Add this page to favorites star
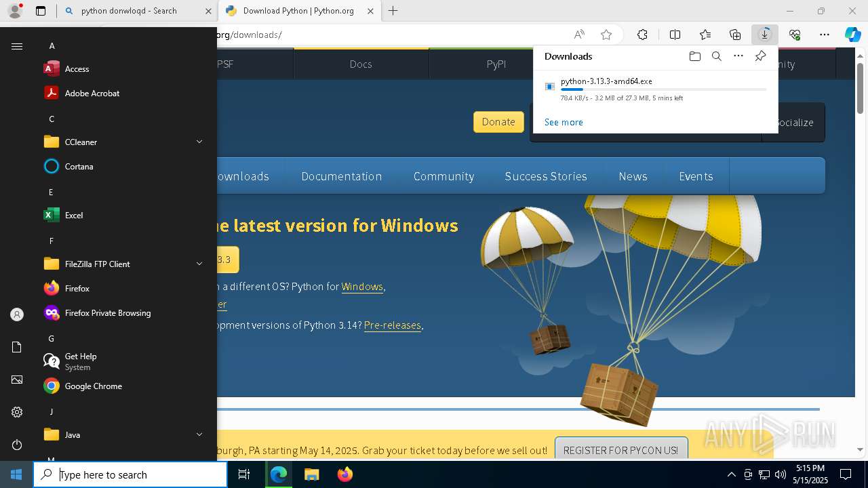 point(606,35)
